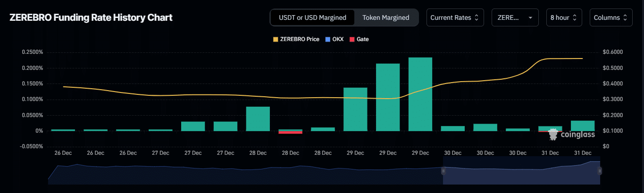Click the caret arrow in the ZERE... selector
644x193 pixels.
pos(530,17)
